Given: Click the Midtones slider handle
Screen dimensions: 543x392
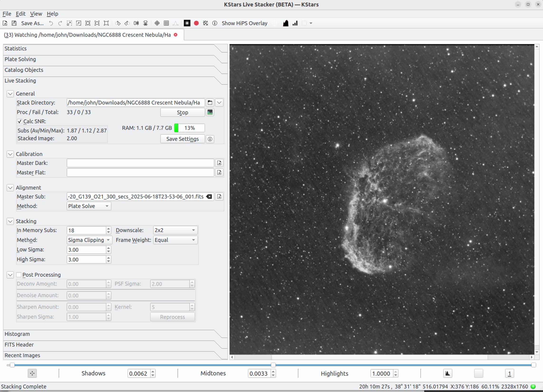Looking at the screenshot, I should coord(273,365).
